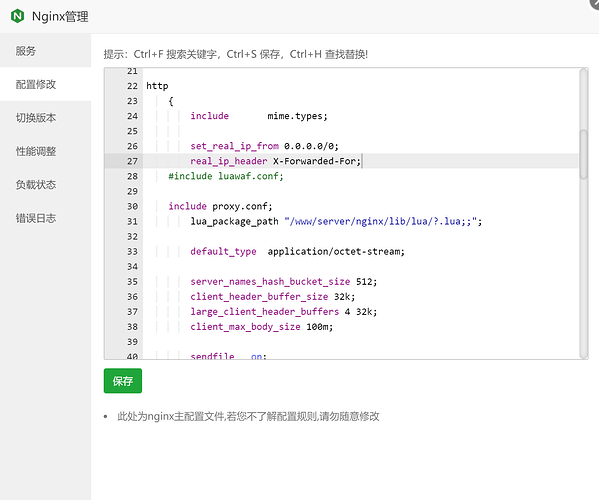Click the nginx主配置文件 warning note
Screen dimensions: 599x500
(248, 416)
